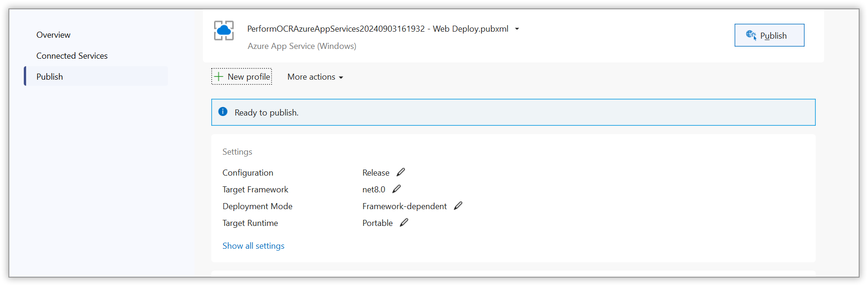Click the net8.0 framework value
The image size is (868, 286).
tap(374, 190)
